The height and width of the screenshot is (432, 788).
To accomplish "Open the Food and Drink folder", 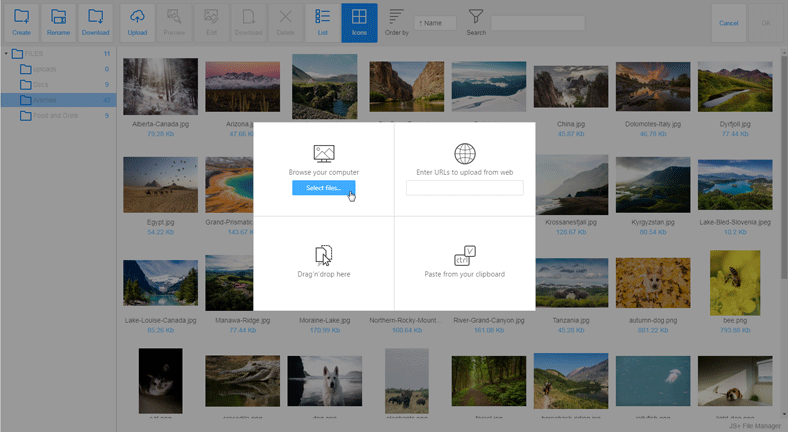I will [58, 116].
